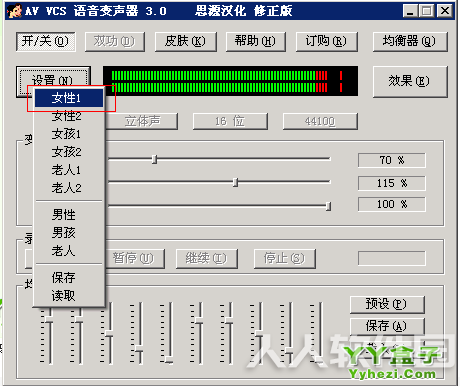Screen dimensions: 460x386
Task: Open 帮助 (H) help
Action: pyautogui.click(x=256, y=42)
